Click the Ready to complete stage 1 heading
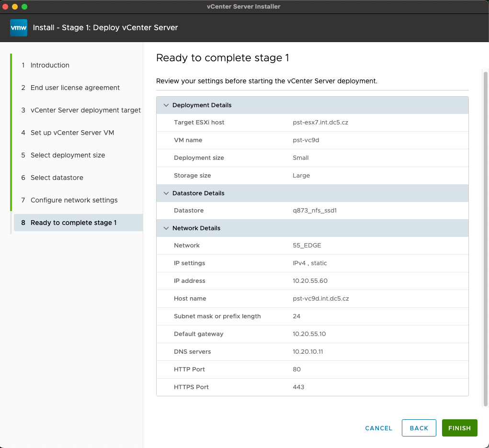Screen dimensions: 489x448 click(222, 58)
